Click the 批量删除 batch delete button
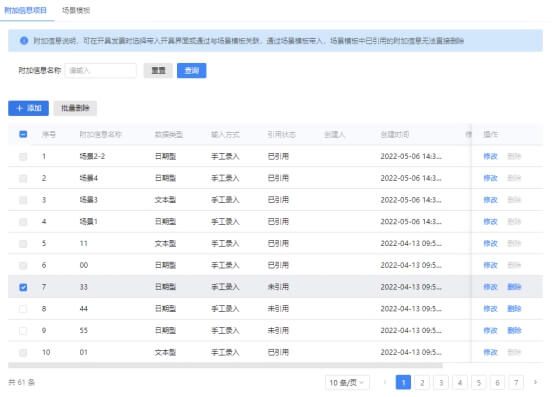Viewport: 552px width, 397px height. tap(75, 108)
